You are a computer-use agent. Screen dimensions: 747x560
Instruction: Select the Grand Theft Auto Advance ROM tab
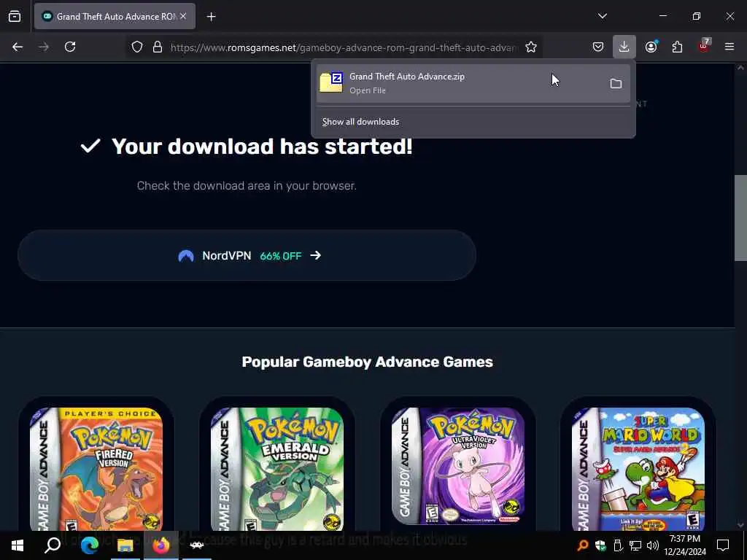pyautogui.click(x=115, y=16)
